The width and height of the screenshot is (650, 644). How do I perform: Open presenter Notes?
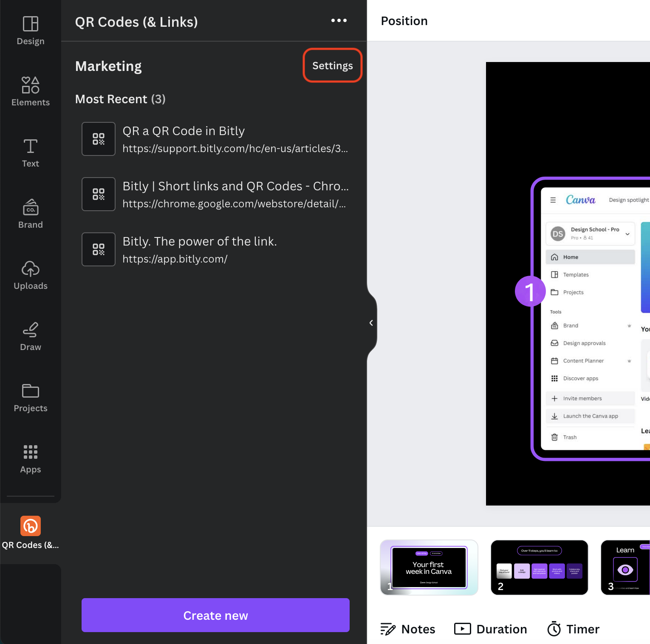[408, 629]
